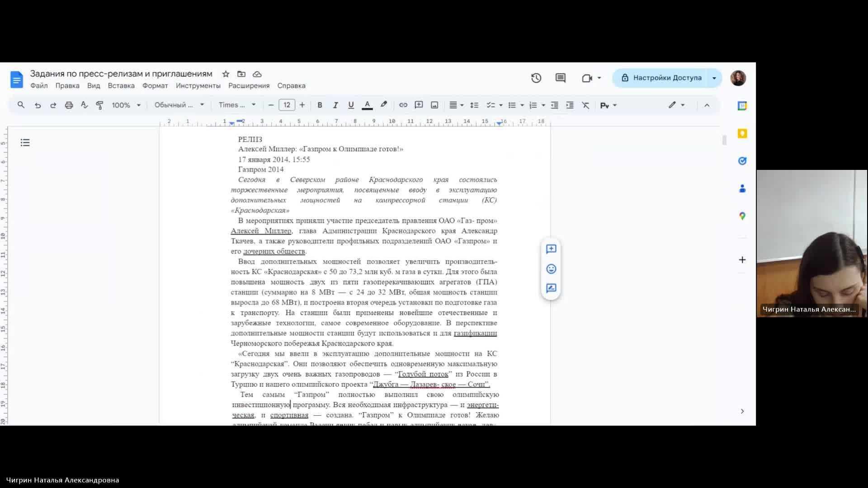Screen dimensions: 868x488
Task: Open the zoom 100% dropdown
Action: [x=126, y=105]
